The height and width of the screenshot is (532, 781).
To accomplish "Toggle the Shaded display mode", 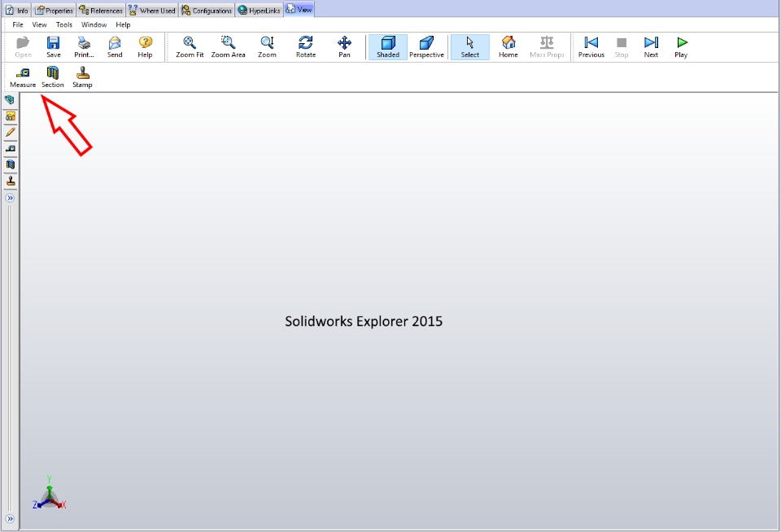I will 388,47.
